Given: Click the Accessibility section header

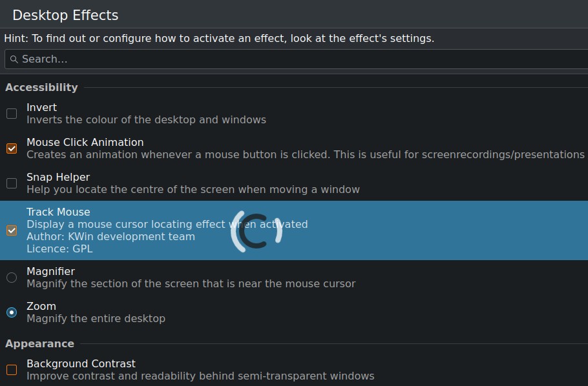Looking at the screenshot, I should (x=41, y=87).
